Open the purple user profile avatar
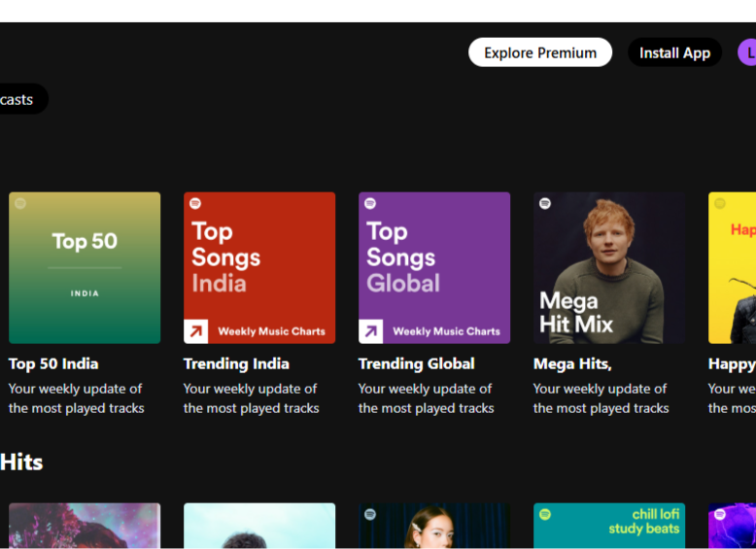The width and height of the screenshot is (756, 549). pos(747,52)
